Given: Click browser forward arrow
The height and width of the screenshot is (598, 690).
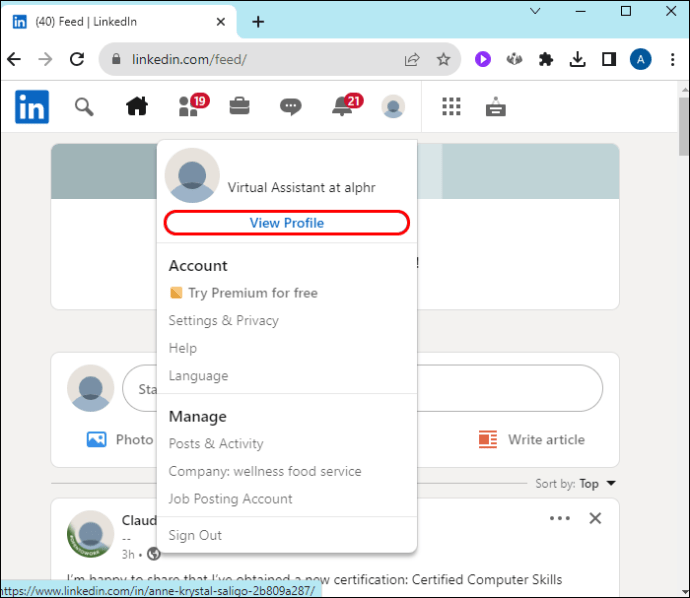Looking at the screenshot, I should coord(45,59).
